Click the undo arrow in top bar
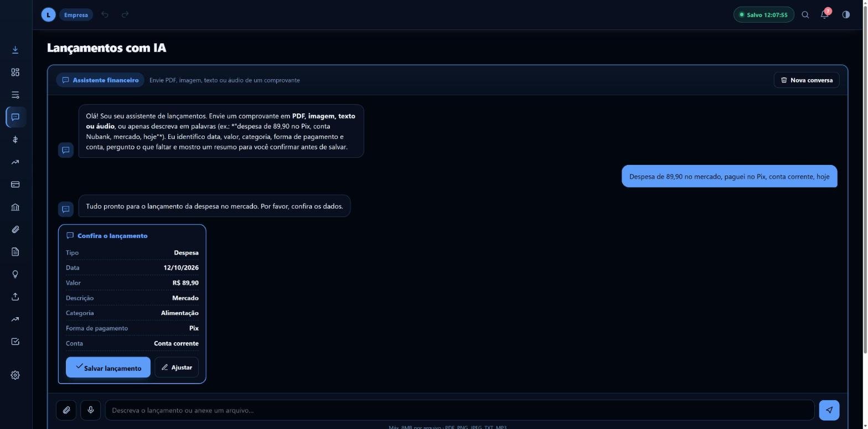 (x=105, y=14)
